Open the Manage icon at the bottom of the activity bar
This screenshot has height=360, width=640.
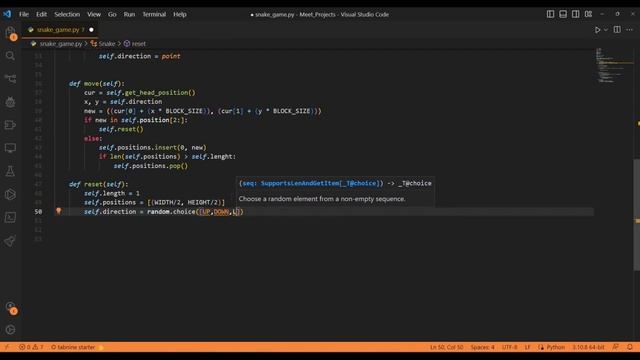point(10,329)
